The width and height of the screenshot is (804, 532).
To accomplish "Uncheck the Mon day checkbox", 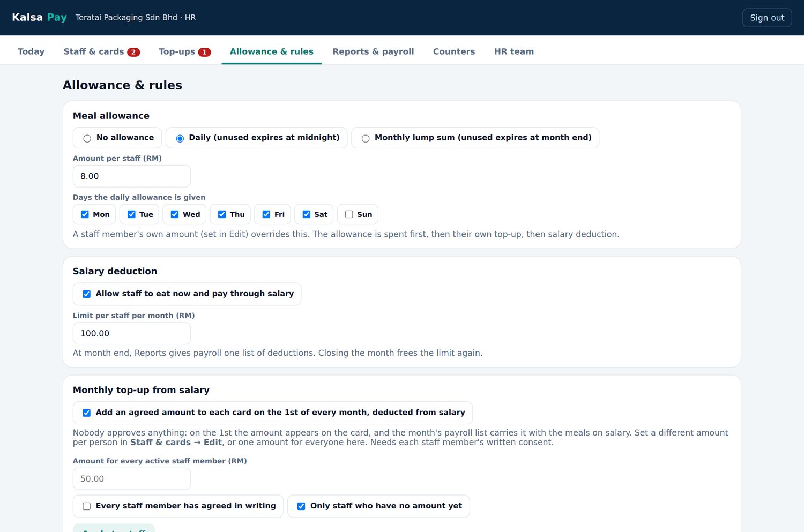I will 85,214.
